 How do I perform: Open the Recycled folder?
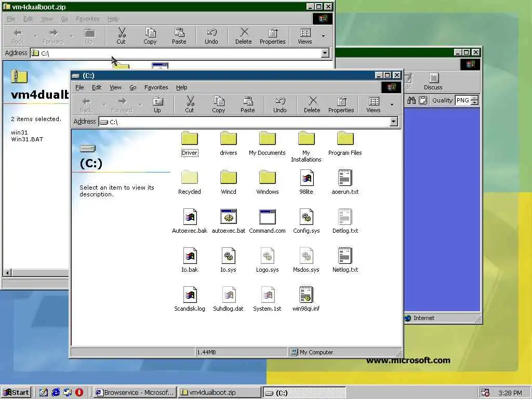pos(189,182)
